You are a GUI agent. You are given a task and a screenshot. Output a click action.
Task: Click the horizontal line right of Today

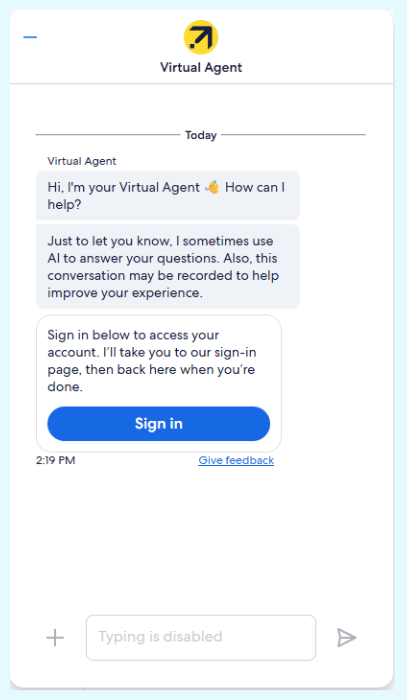[293, 134]
